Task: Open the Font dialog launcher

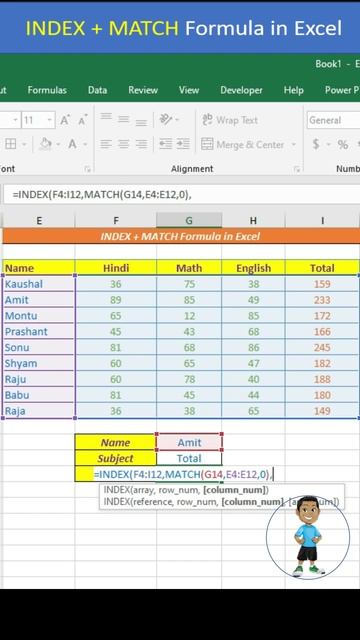Action: 87,169
